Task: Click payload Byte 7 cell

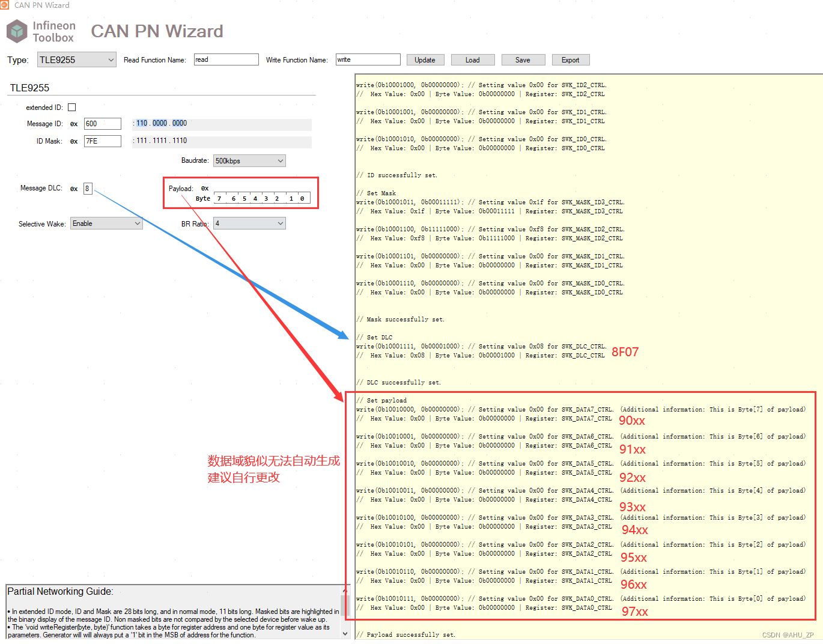Action: [x=219, y=198]
